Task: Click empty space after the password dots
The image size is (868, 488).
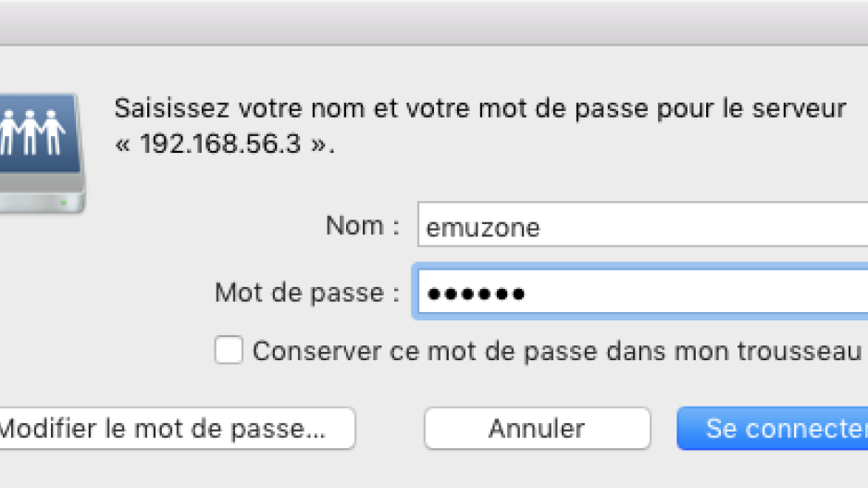Action: 692,293
